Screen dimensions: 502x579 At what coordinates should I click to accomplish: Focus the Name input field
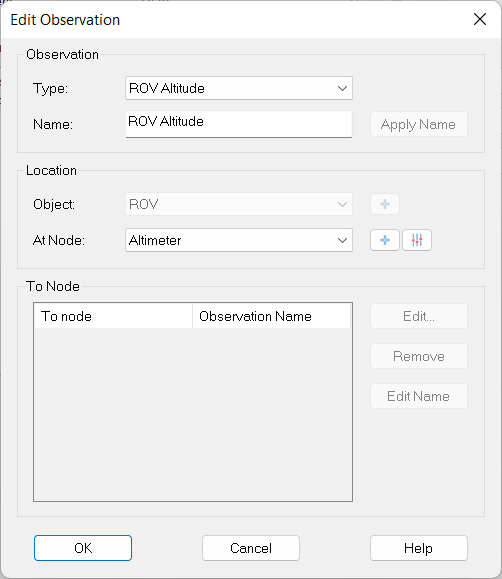[x=239, y=124]
